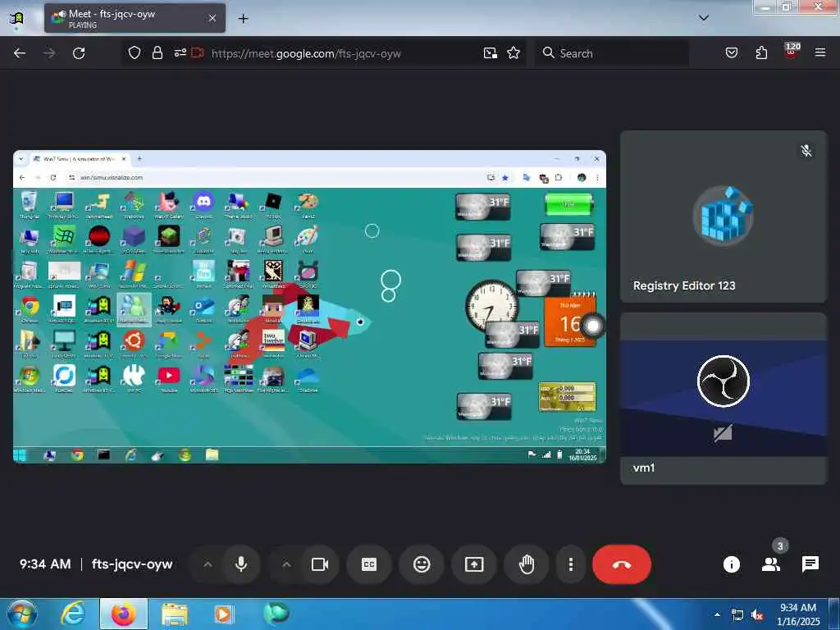Open the Windows Start menu orb
Image resolution: width=840 pixels, height=630 pixels.
tap(21, 614)
